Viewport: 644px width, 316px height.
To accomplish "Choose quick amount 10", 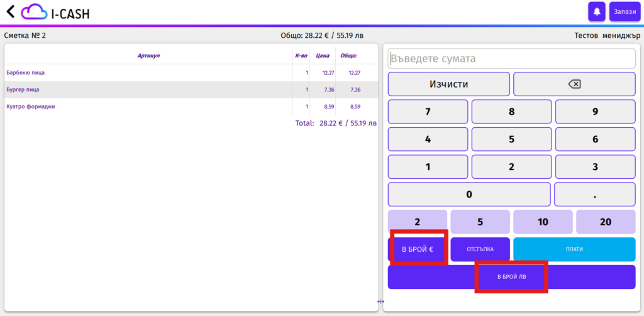I will pos(543,222).
